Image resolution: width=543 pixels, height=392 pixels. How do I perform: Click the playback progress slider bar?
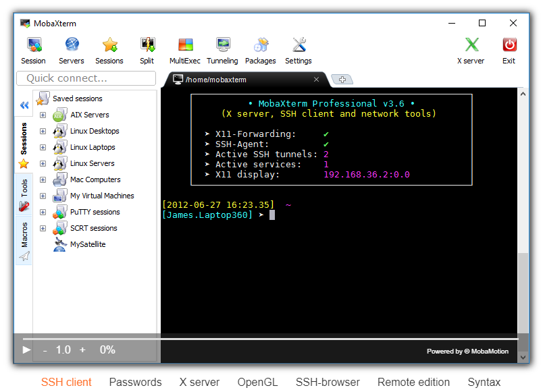270,339
